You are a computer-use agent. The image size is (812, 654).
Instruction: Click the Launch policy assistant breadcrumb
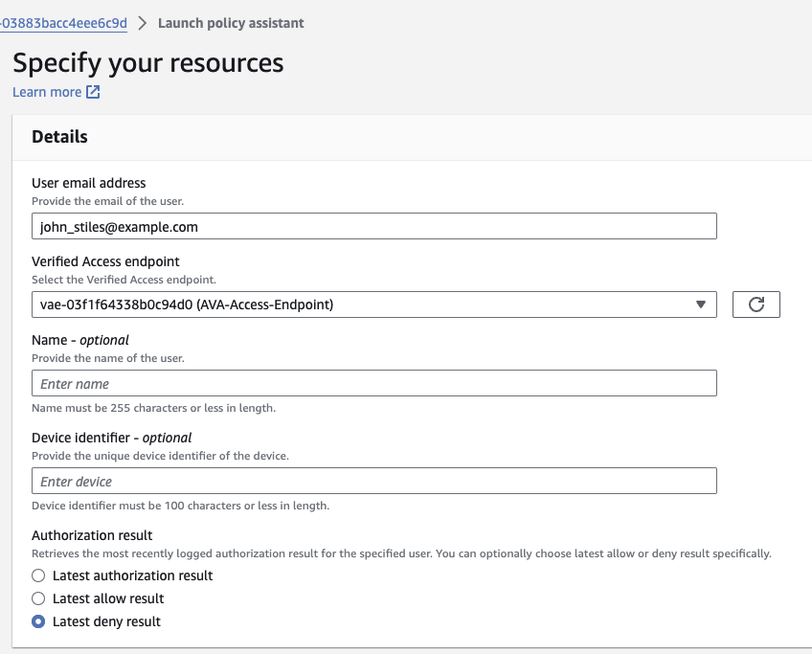[231, 22]
